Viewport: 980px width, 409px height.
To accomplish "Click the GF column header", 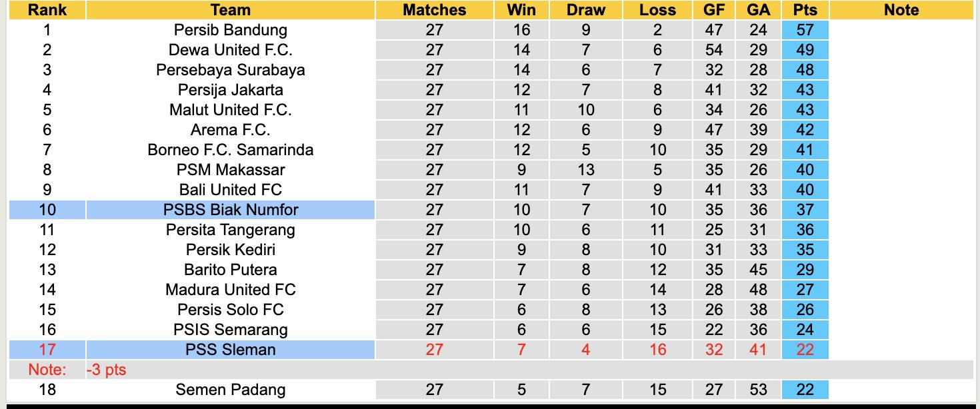I will point(714,10).
